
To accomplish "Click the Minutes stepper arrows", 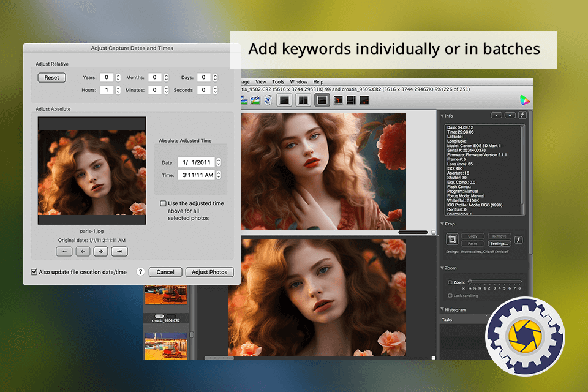I will 166,90.
